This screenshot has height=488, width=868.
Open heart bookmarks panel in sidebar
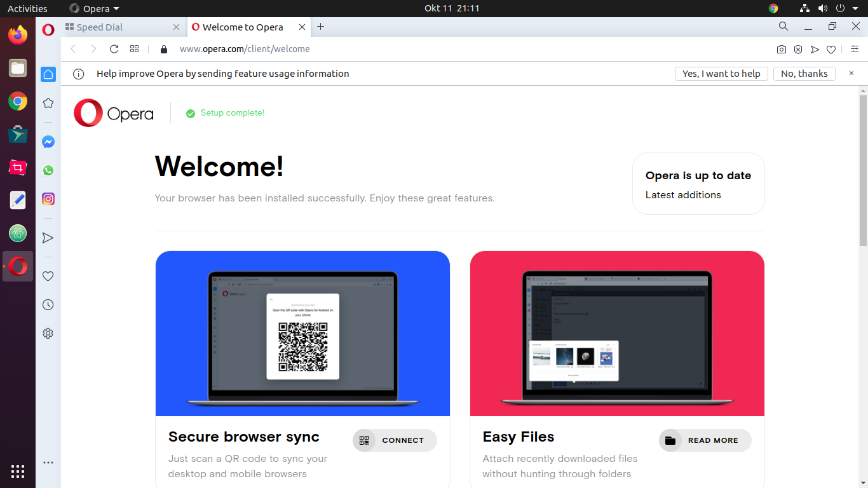[48, 276]
